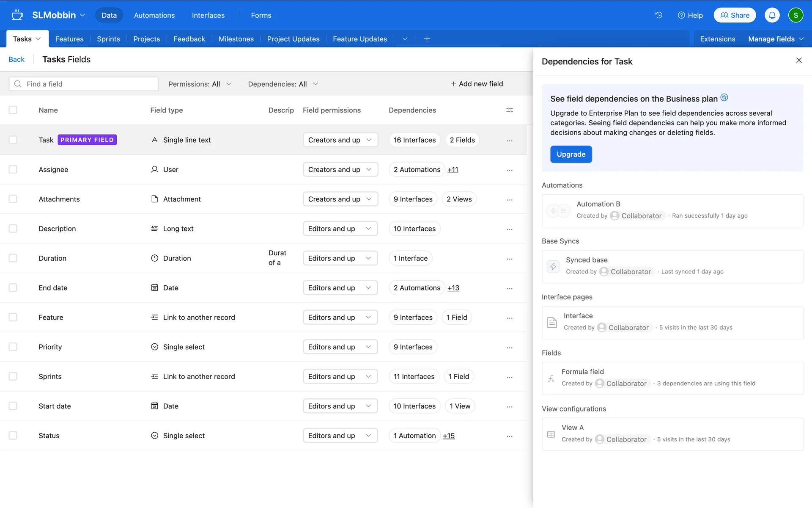
Task: Click the SLMobbin coffee cup logo
Action: (x=17, y=15)
